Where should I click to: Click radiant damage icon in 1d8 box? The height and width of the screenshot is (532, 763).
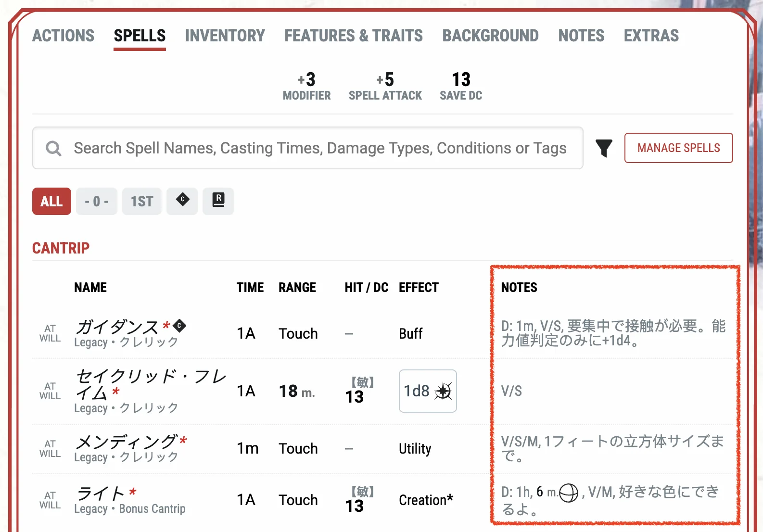(x=443, y=391)
